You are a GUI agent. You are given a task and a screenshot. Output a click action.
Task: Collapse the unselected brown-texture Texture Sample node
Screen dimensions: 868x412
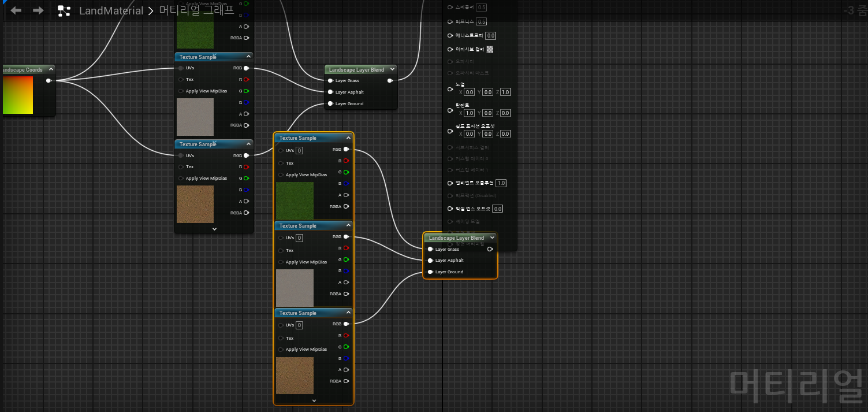[x=248, y=144]
